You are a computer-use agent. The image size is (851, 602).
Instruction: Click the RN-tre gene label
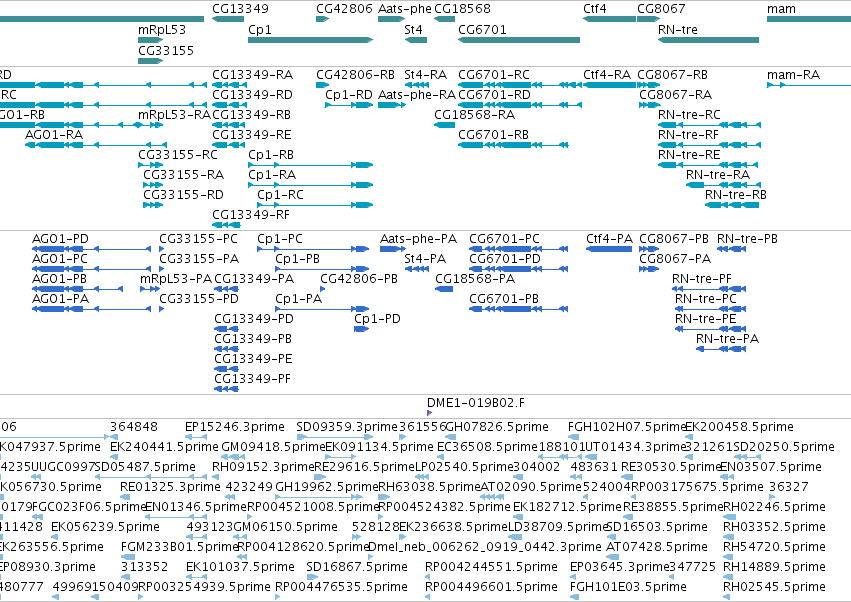pyautogui.click(x=677, y=29)
